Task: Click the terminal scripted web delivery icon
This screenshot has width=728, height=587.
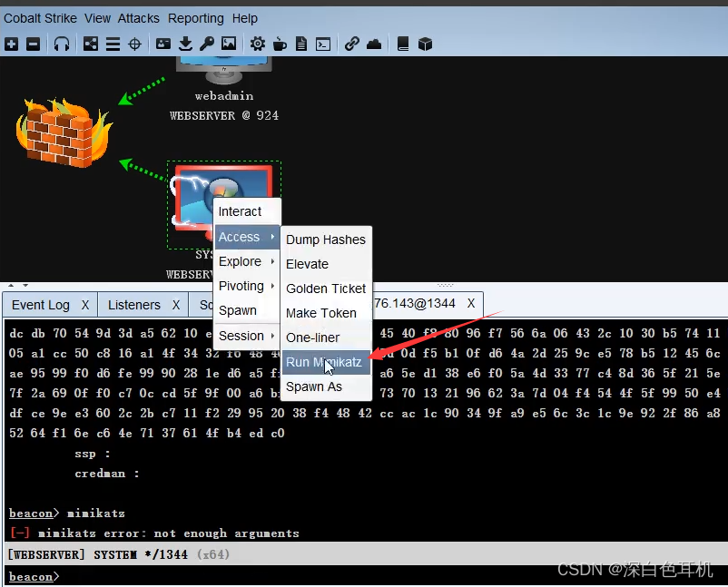Action: (323, 44)
